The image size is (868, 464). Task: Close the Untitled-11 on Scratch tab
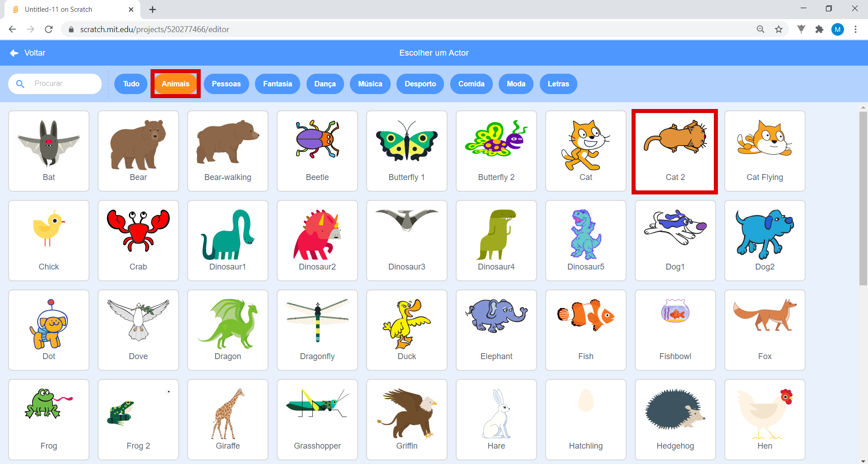(x=131, y=9)
